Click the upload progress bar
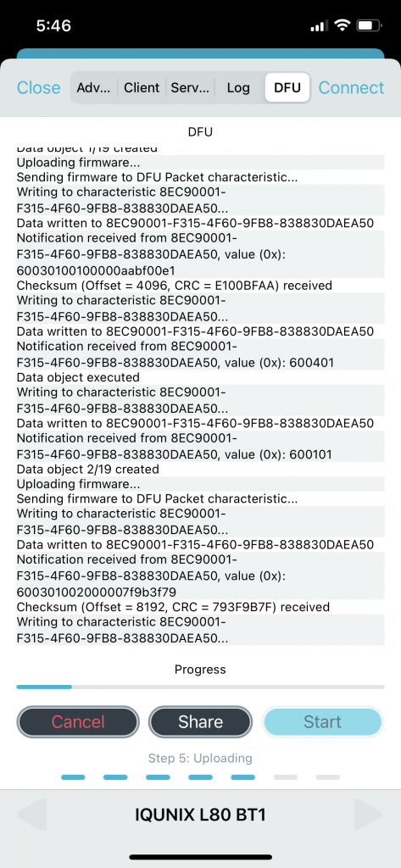Image resolution: width=401 pixels, height=868 pixels. [x=200, y=687]
